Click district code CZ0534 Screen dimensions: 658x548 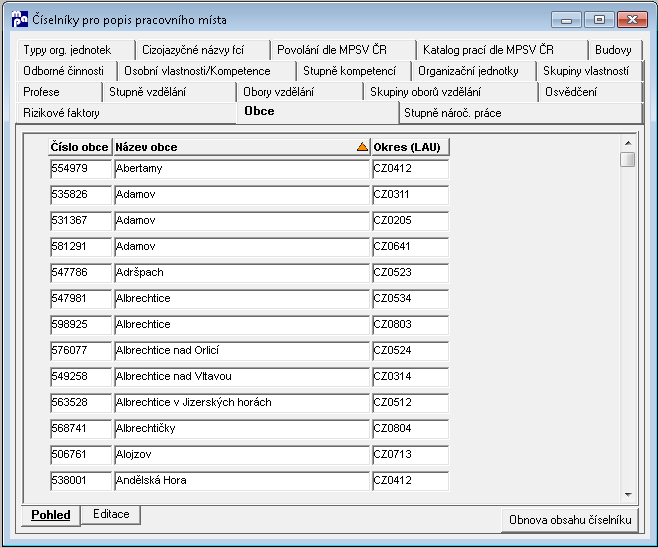pyautogui.click(x=410, y=299)
